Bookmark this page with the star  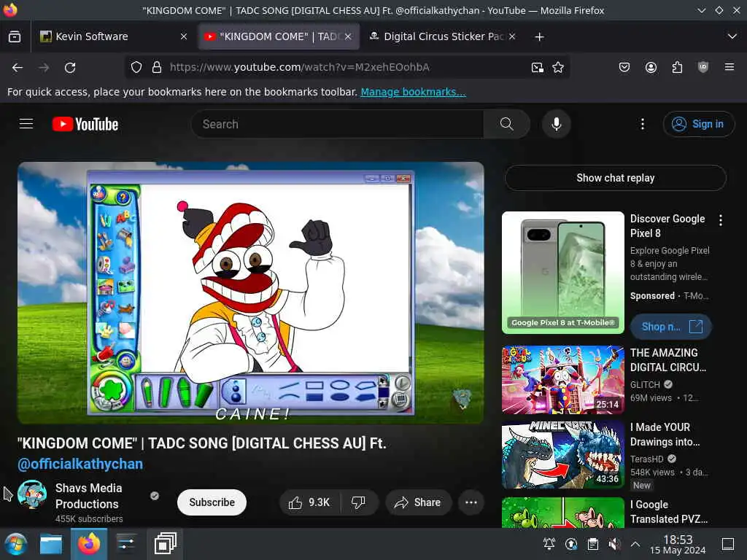[x=558, y=68]
